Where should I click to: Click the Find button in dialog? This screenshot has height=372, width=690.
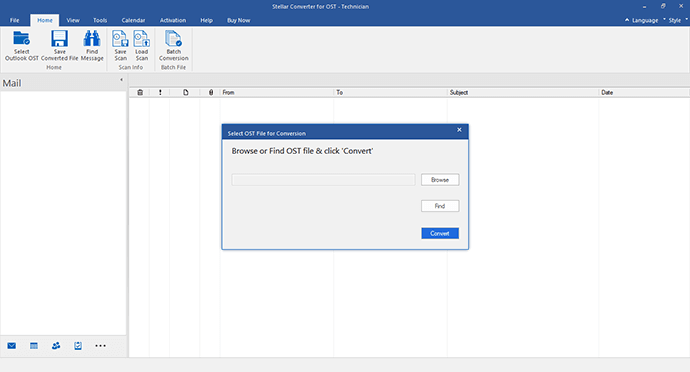coord(440,206)
